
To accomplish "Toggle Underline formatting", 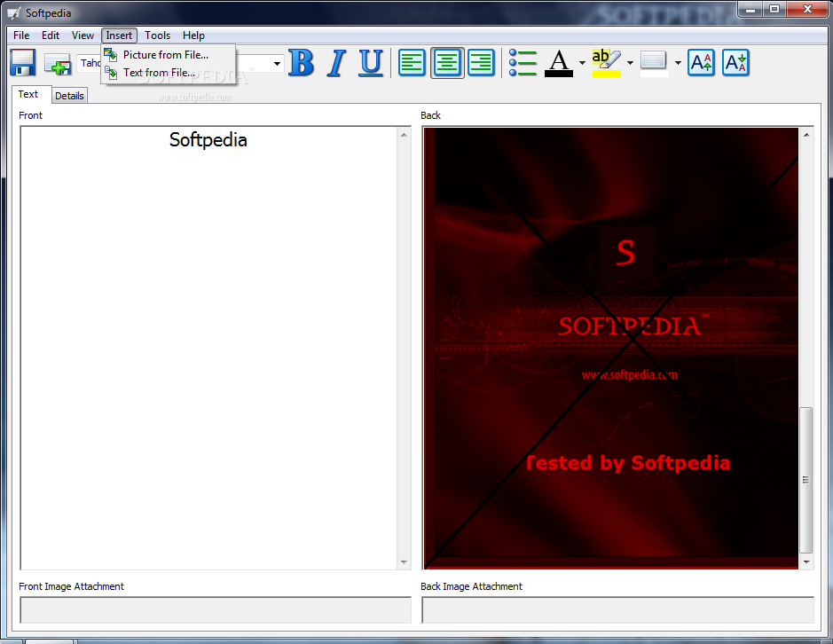I will 371,63.
